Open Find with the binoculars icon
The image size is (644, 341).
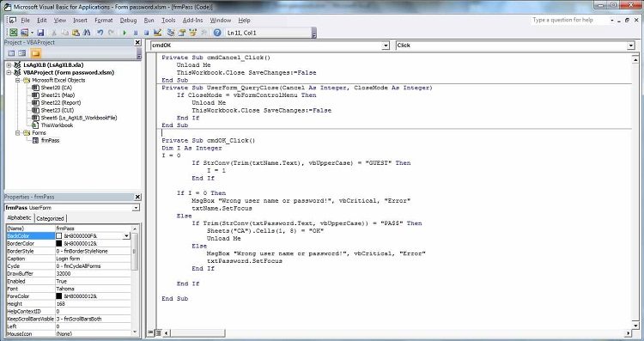[87, 33]
